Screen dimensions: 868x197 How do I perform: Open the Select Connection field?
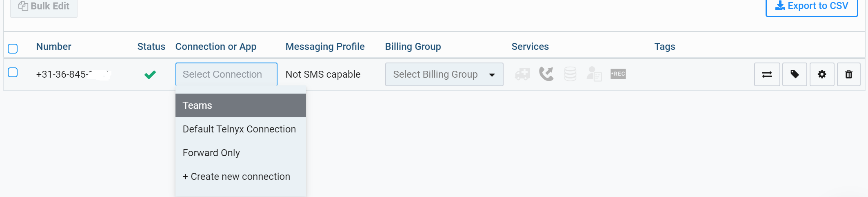(x=226, y=74)
